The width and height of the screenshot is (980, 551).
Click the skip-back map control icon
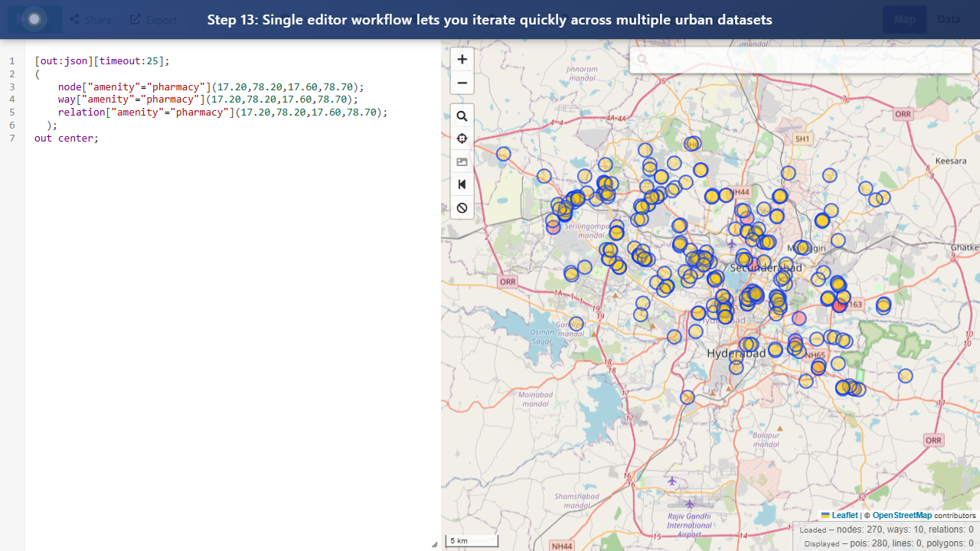(x=462, y=184)
